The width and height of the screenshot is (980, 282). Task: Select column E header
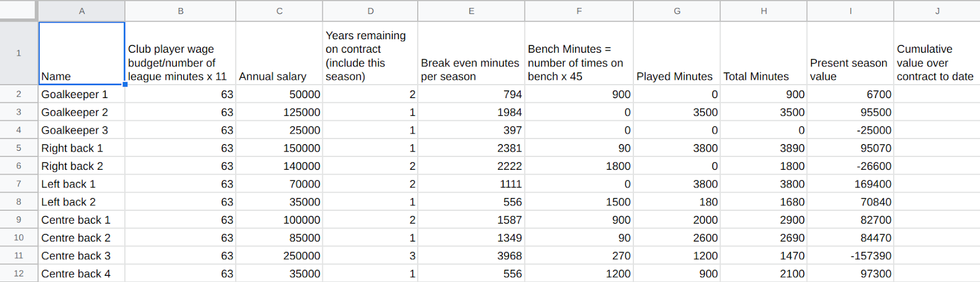coord(471,11)
